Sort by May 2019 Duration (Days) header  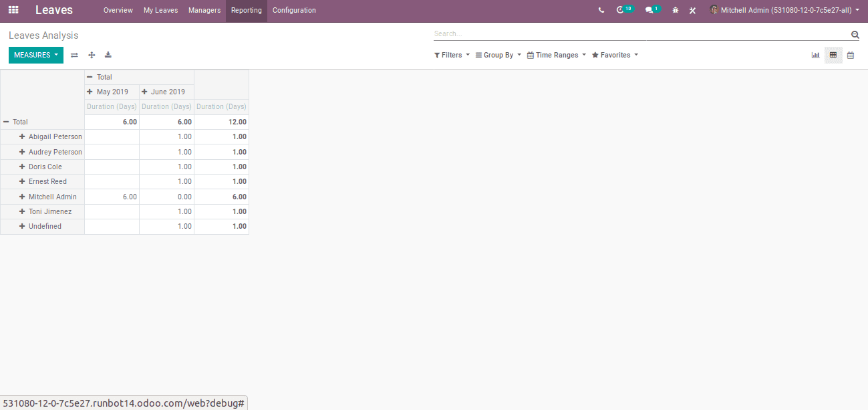point(112,106)
